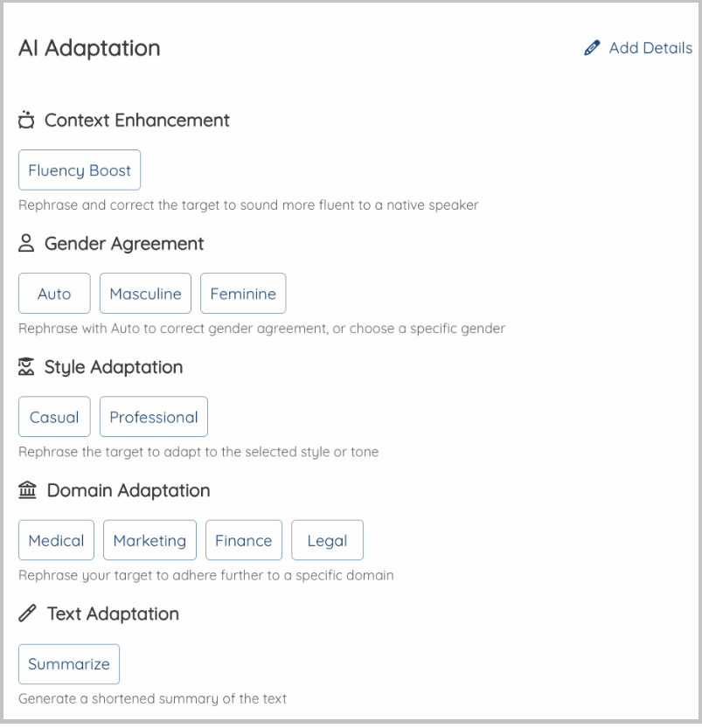The height and width of the screenshot is (728, 702).
Task: Select the Casual style option
Action: [54, 417]
